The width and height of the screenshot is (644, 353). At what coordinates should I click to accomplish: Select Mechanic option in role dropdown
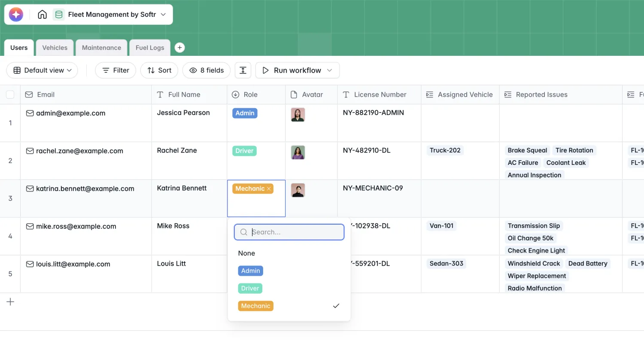click(255, 306)
